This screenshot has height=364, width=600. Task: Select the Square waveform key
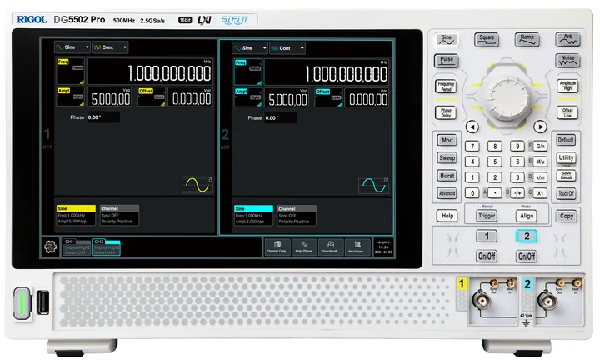(x=487, y=39)
